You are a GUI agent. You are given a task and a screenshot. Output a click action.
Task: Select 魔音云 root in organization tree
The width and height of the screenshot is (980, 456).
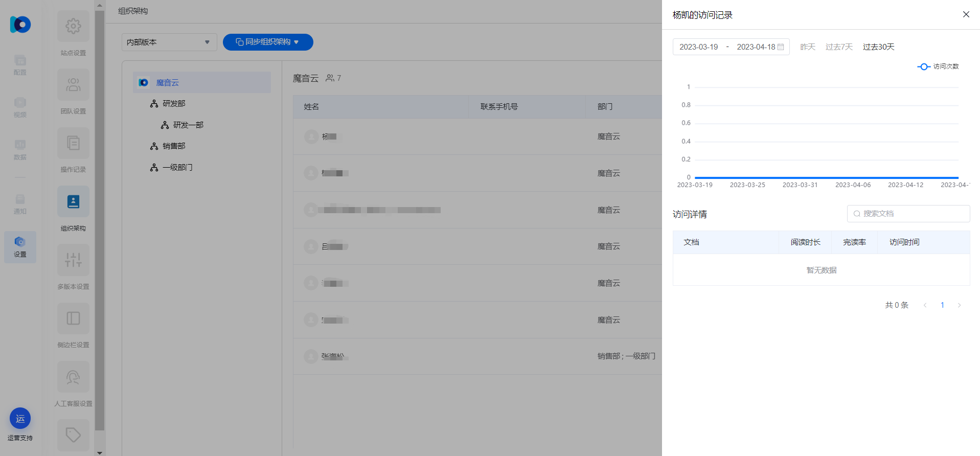click(x=201, y=82)
